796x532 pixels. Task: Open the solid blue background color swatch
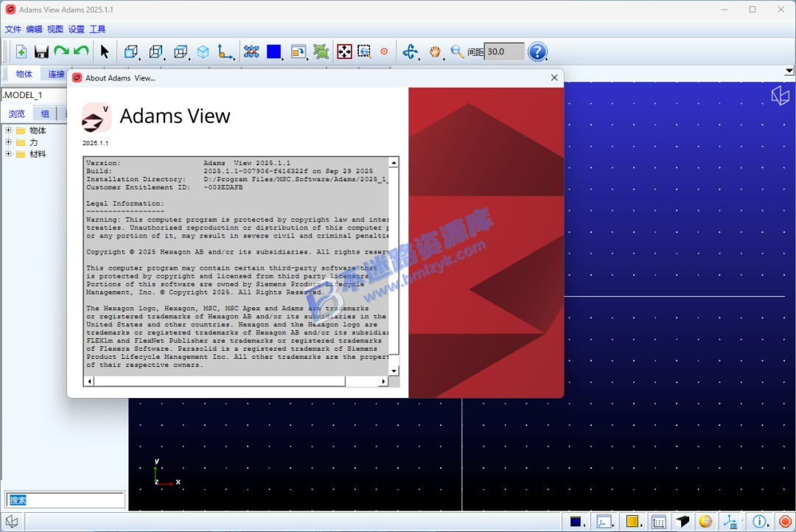tap(273, 52)
